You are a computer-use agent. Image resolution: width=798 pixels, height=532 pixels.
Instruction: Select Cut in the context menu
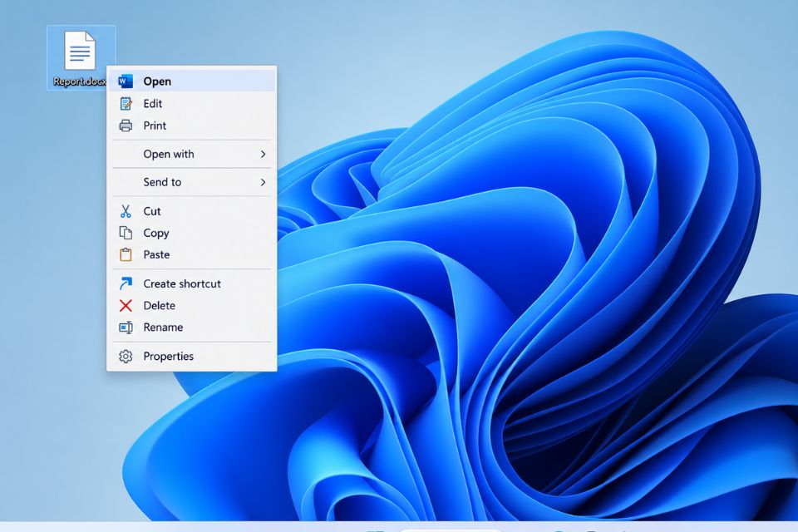pyautogui.click(x=192, y=211)
